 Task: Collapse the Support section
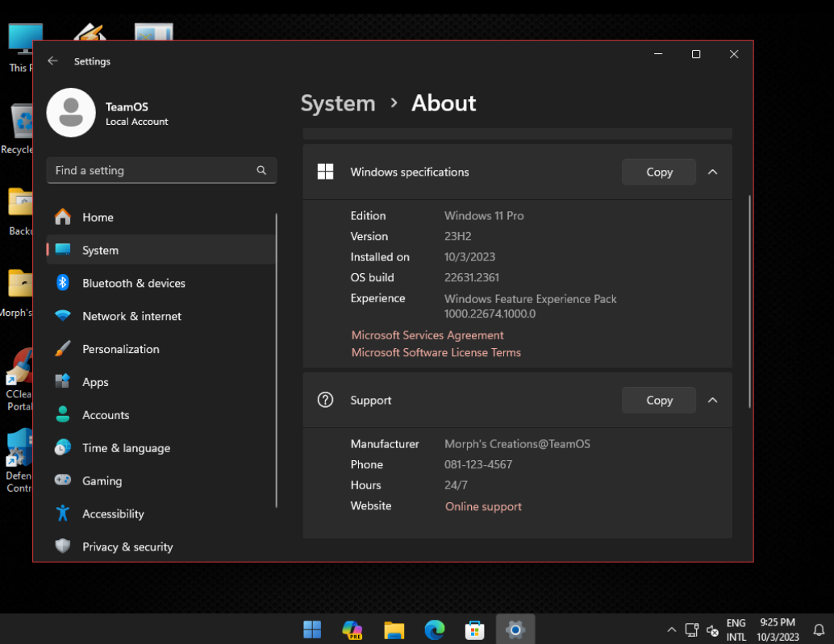pos(713,400)
